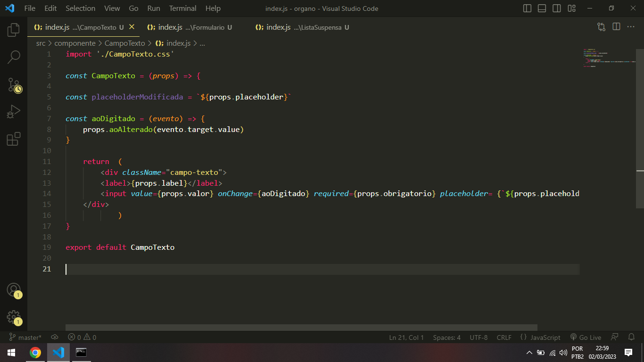The height and width of the screenshot is (362, 644).
Task: Click the import './CampoTexto.css' line
Action: 120,54
